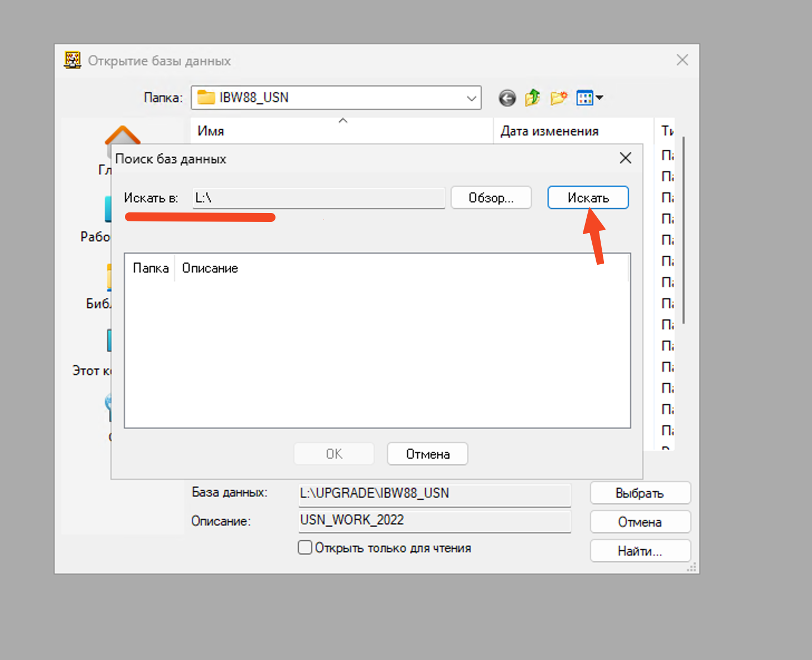Click the Искать в path field
This screenshot has width=812, height=660.
(318, 198)
